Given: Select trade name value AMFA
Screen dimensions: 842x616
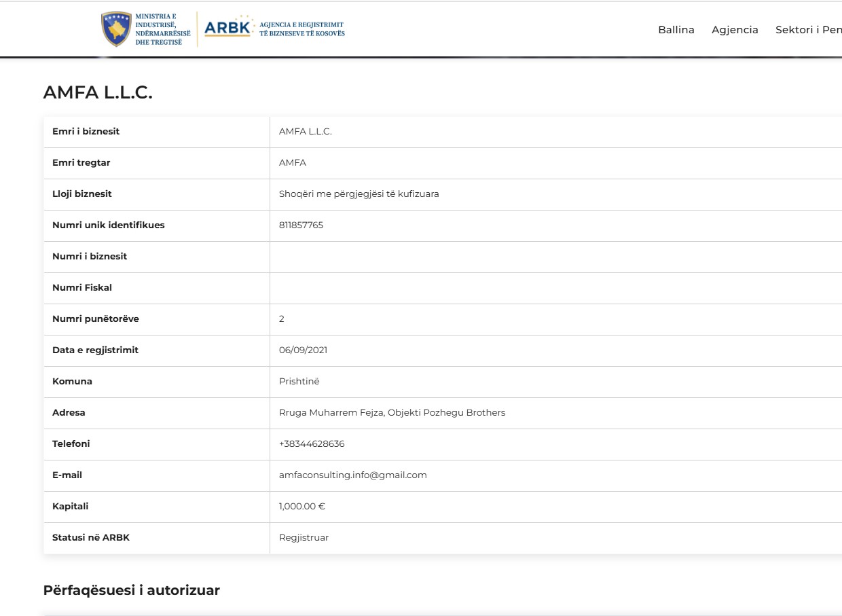Looking at the screenshot, I should (293, 162).
